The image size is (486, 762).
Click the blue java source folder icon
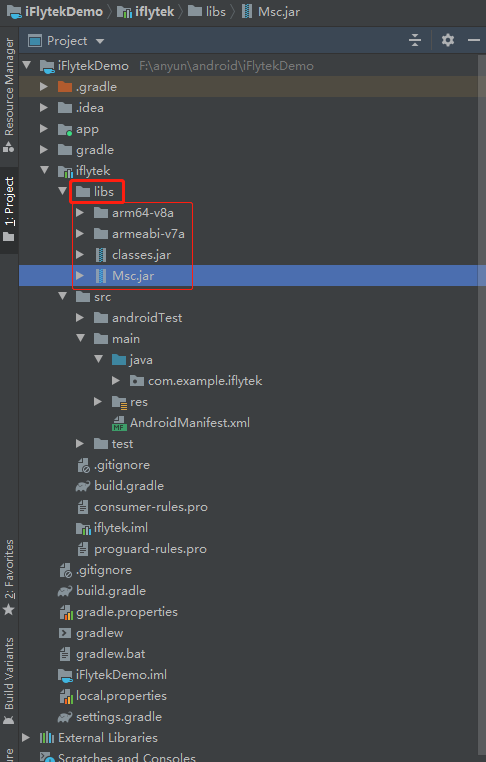click(119, 360)
